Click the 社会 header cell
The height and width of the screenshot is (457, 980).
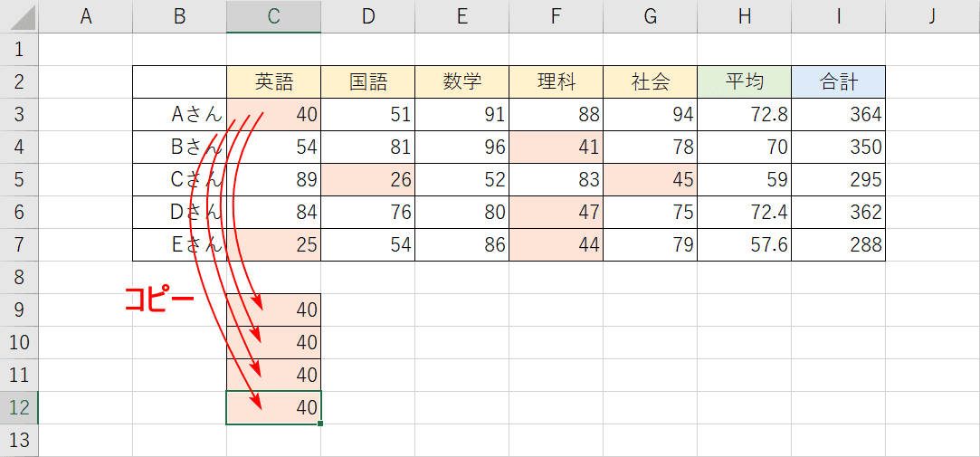650,81
